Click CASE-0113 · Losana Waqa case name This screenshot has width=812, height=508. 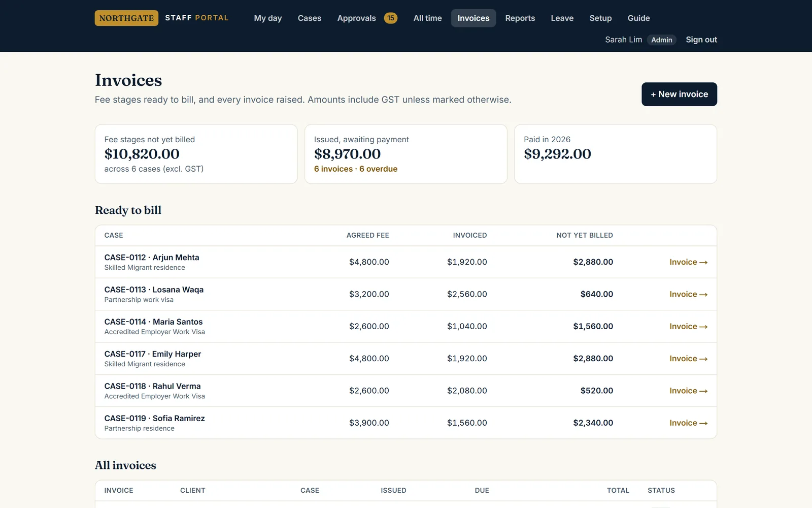(154, 290)
